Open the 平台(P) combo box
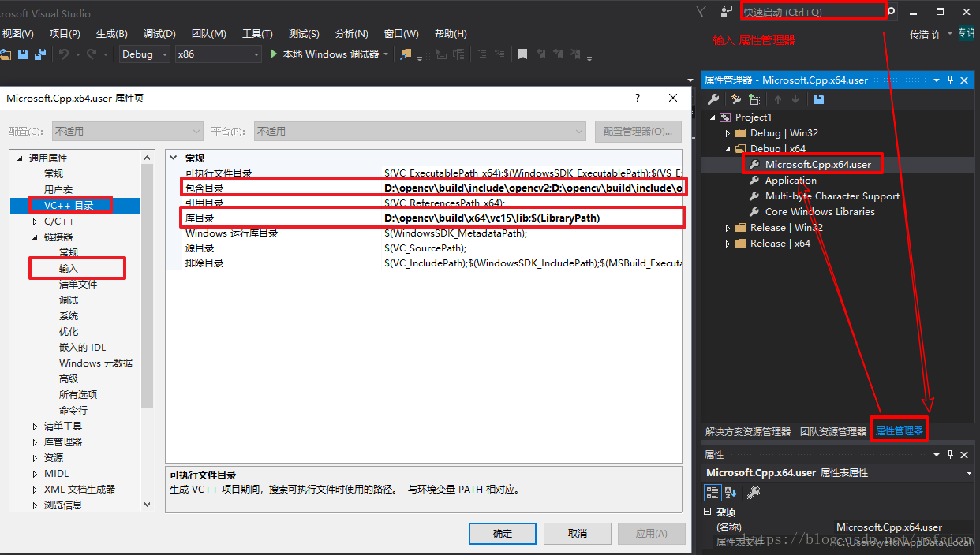The image size is (980, 555). 420,131
